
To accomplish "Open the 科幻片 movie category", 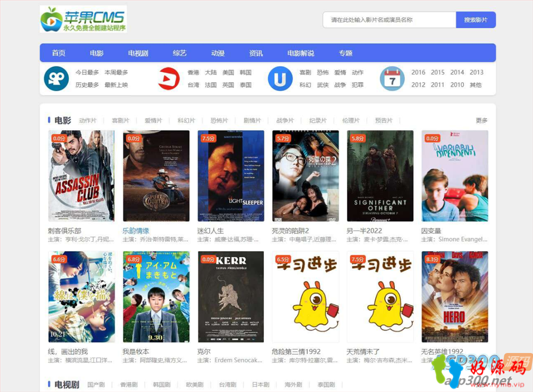I will coord(186,121).
